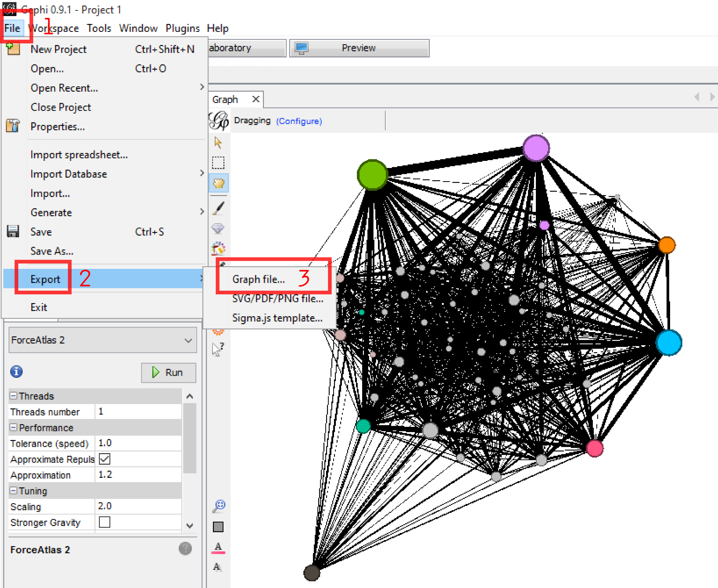Switch to the Data Laboratory button
The height and width of the screenshot is (588, 718).
point(247,48)
